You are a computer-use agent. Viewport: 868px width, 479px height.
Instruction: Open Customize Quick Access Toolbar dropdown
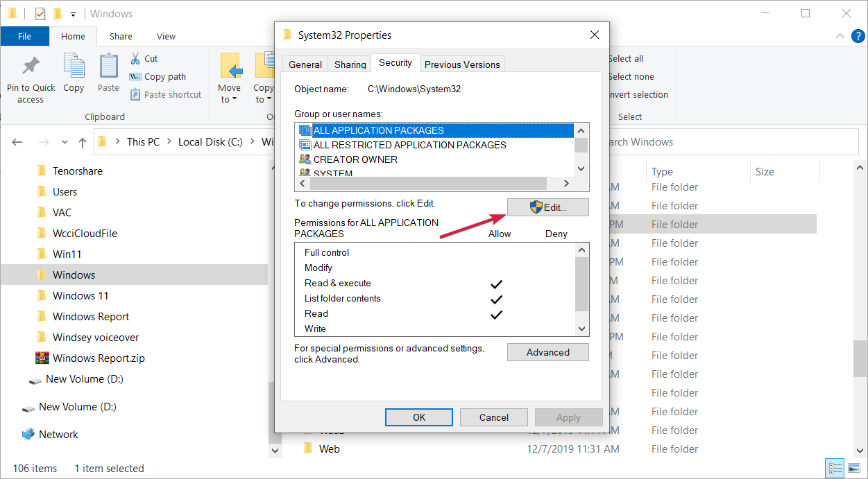tap(73, 14)
